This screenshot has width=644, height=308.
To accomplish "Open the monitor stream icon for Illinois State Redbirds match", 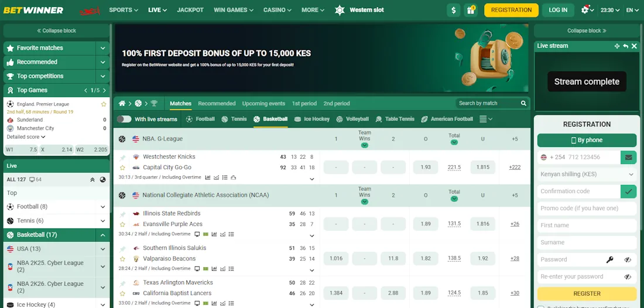I will (x=197, y=234).
